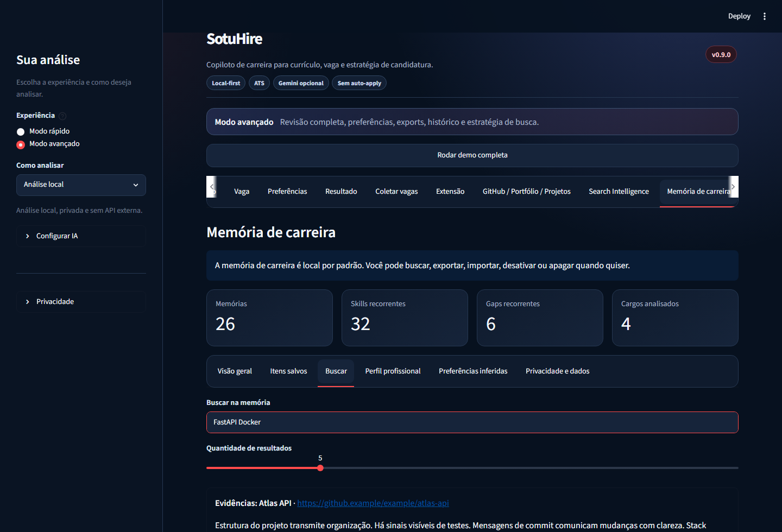Viewport: 782px width, 532px height.
Task: Click the Local-first tag
Action: point(226,83)
